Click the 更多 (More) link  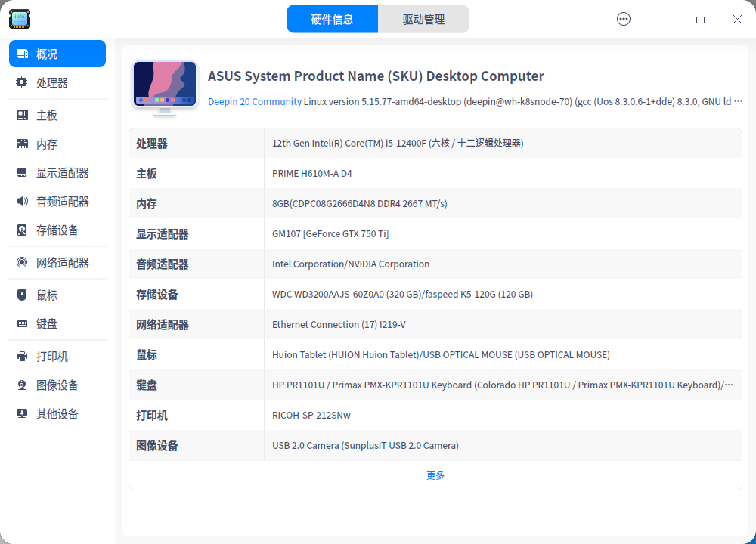435,475
